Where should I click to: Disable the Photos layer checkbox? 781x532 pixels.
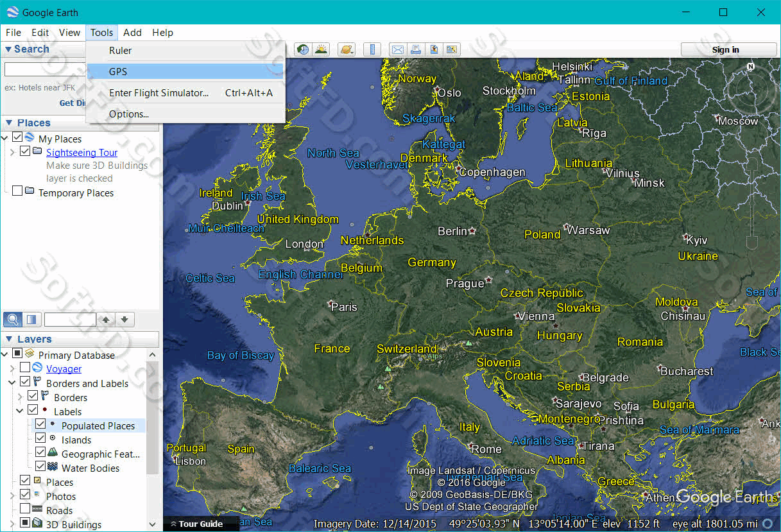[25, 495]
